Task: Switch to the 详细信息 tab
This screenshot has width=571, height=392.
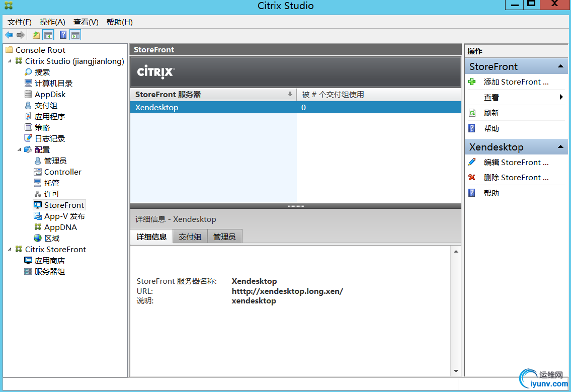Action: point(151,237)
